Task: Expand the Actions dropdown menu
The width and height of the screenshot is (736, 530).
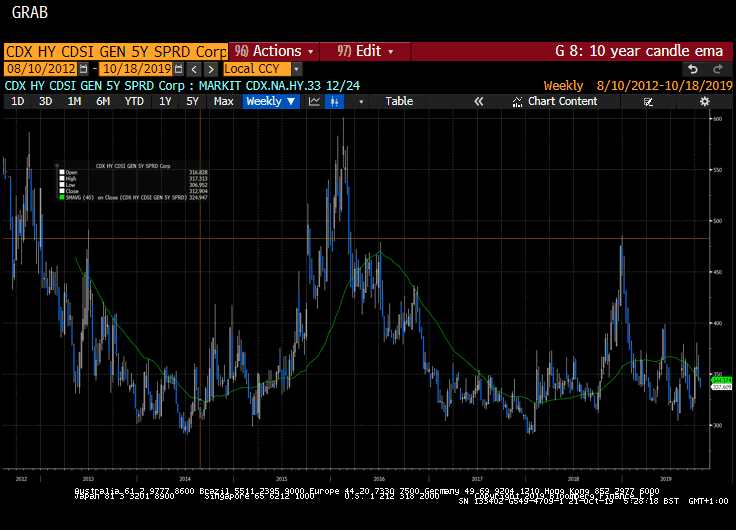Action: pyautogui.click(x=274, y=51)
